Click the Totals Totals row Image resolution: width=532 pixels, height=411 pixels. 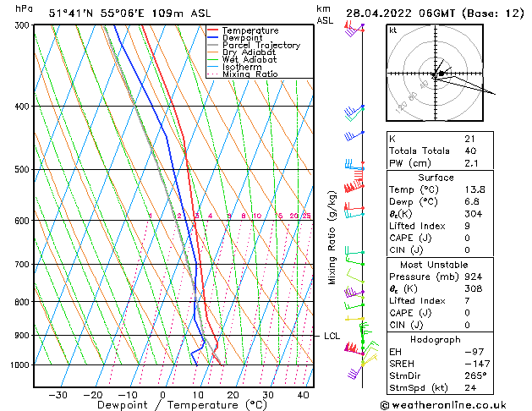point(440,151)
